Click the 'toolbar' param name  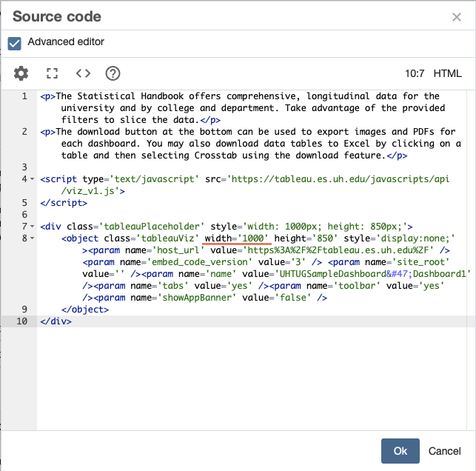pos(357,286)
